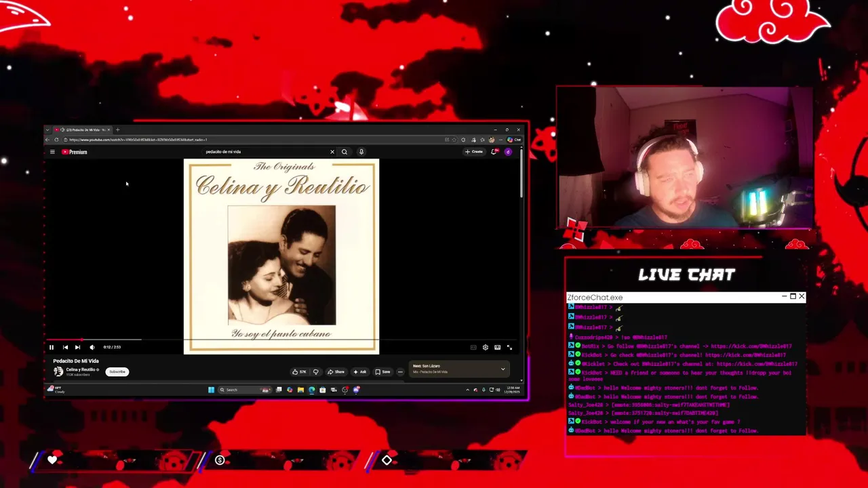Seek on the red video progress bar

pos(281,340)
